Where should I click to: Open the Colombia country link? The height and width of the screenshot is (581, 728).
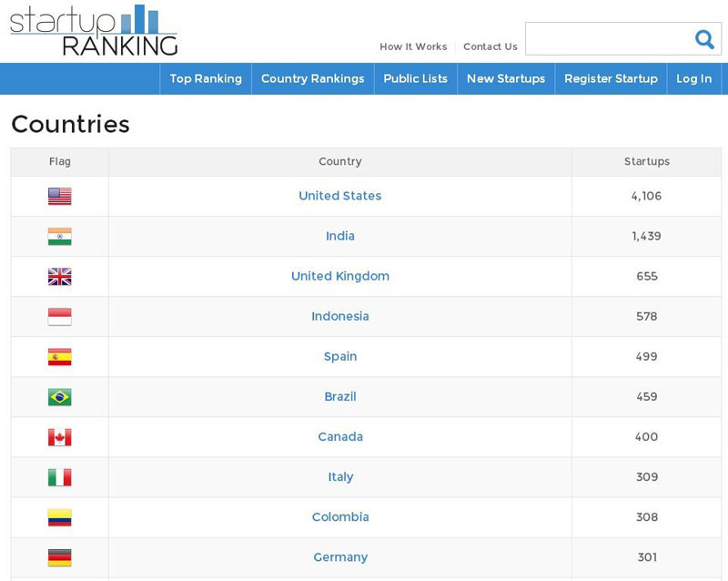pos(340,517)
